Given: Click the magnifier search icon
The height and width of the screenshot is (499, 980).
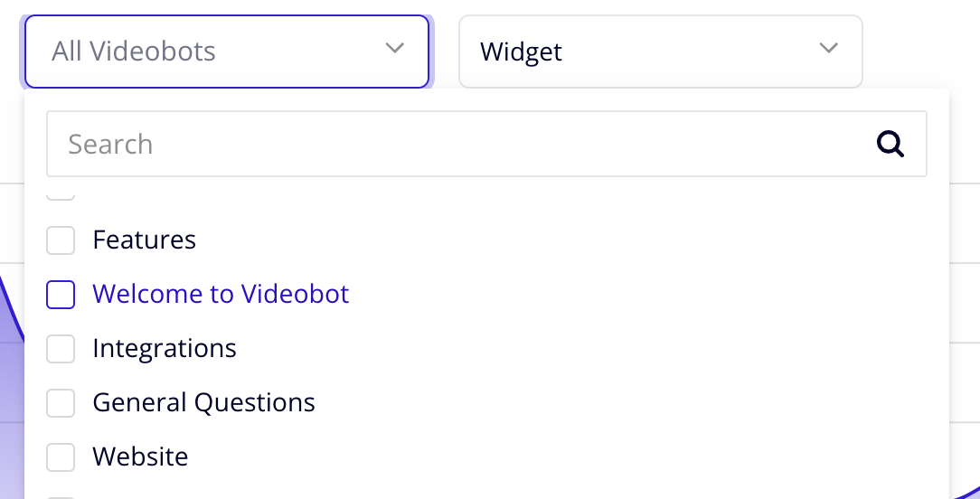Looking at the screenshot, I should coord(890,144).
